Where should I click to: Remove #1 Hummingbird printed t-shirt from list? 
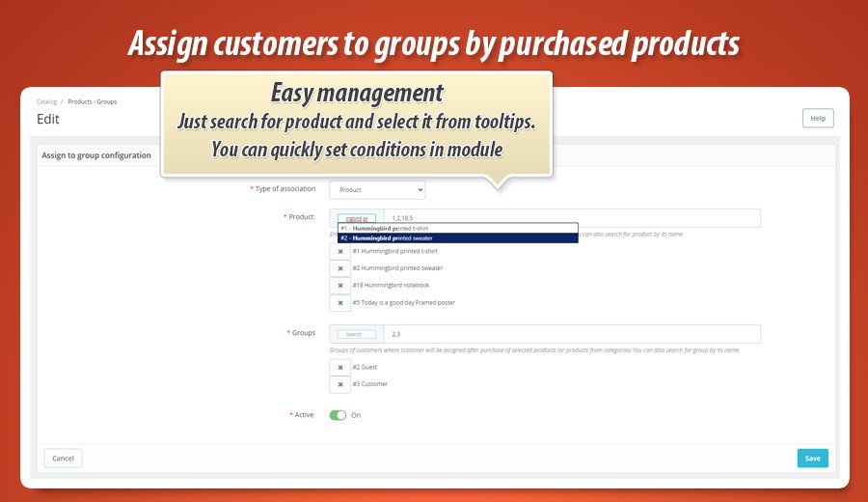click(x=339, y=251)
